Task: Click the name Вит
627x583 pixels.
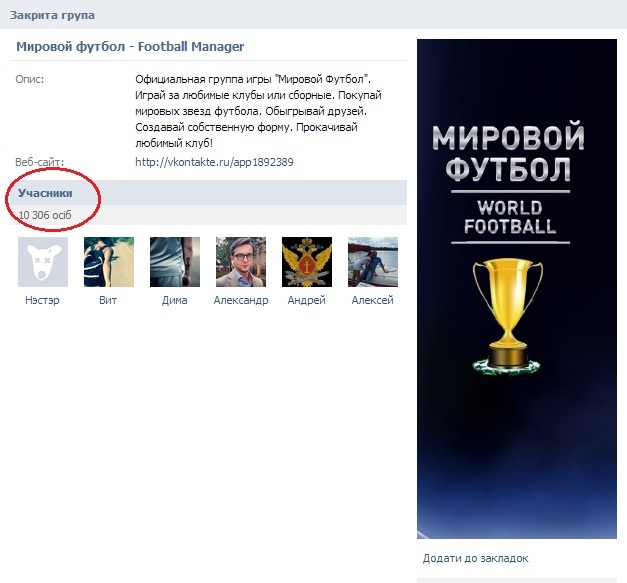Action: pyautogui.click(x=108, y=300)
